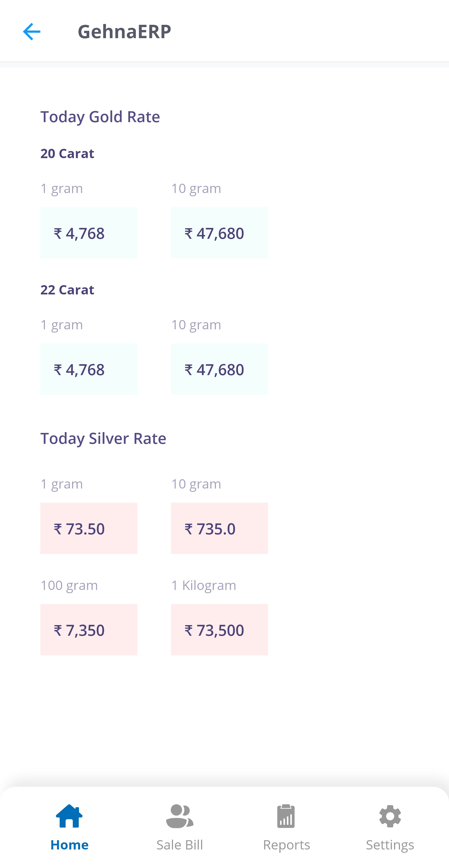Click the 22 Carat 1 gram price box
The width and height of the screenshot is (449, 868).
click(89, 369)
